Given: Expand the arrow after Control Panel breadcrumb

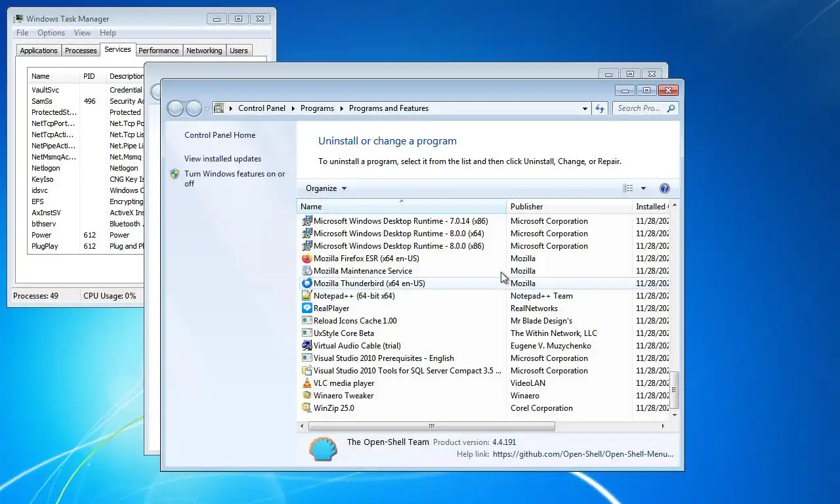Looking at the screenshot, I should 293,108.
